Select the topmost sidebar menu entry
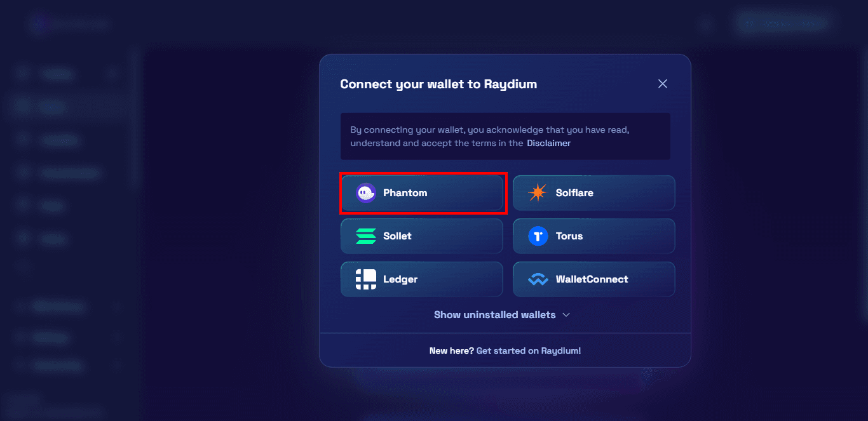 [57, 74]
